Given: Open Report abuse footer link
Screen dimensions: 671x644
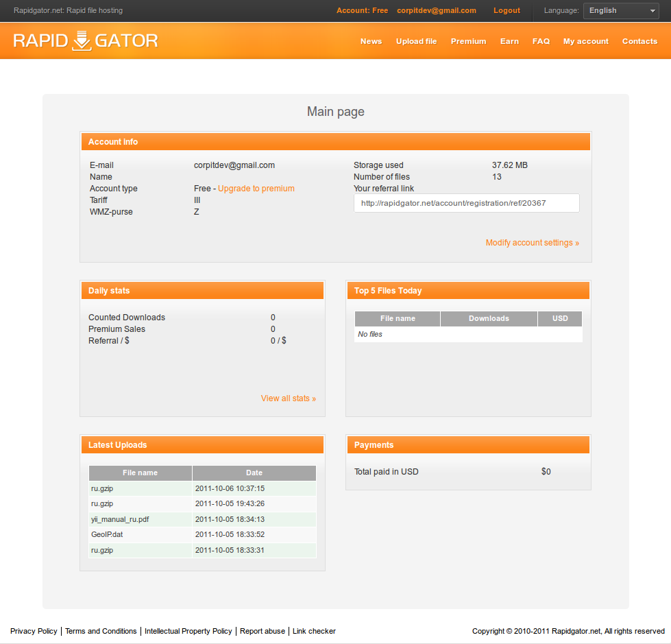Looking at the screenshot, I should coord(263,631).
